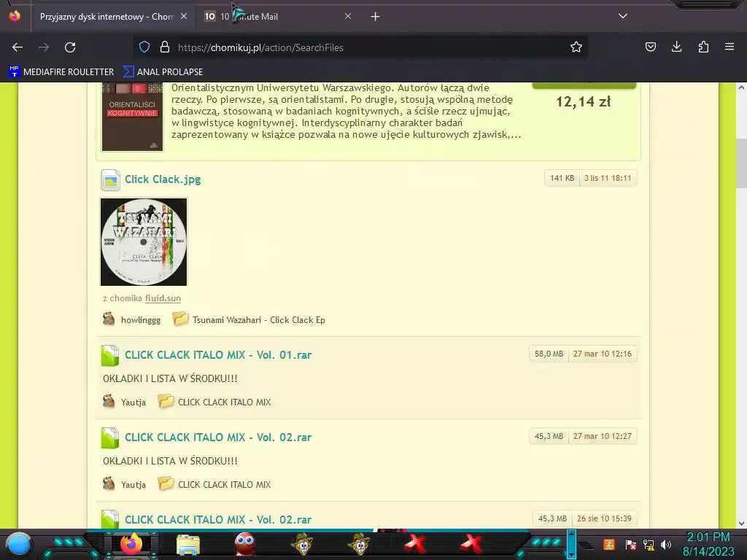Click the 26 sie 10 15:39 date
Image resolution: width=747 pixels, height=560 pixels.
click(605, 518)
